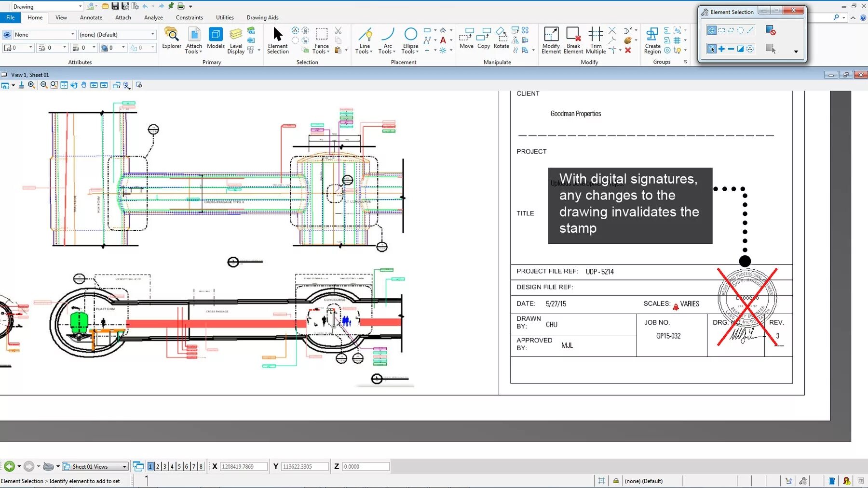Expand Element Selection window extended settings arrow
Screen dimensions: 868x488
[x=796, y=52]
